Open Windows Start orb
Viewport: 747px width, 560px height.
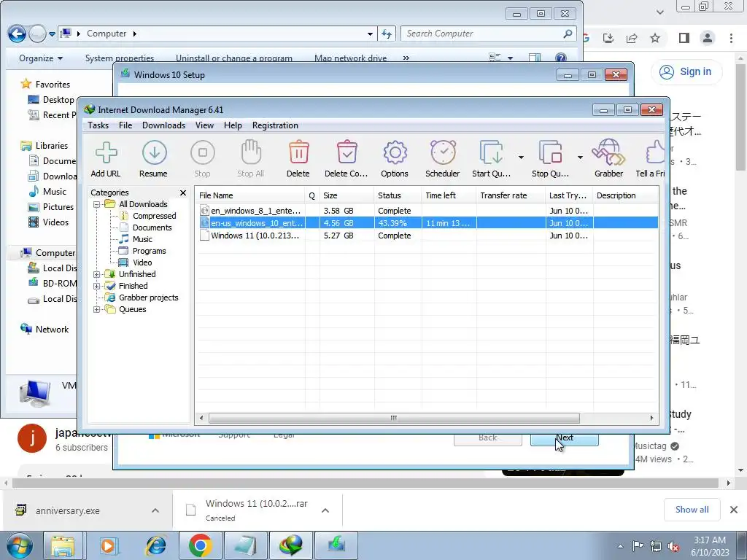pos(19,545)
